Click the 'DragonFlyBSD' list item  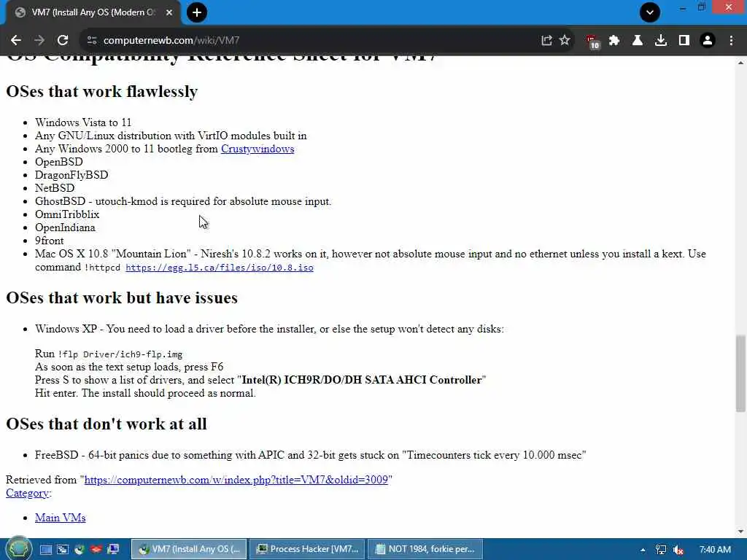pyautogui.click(x=71, y=175)
